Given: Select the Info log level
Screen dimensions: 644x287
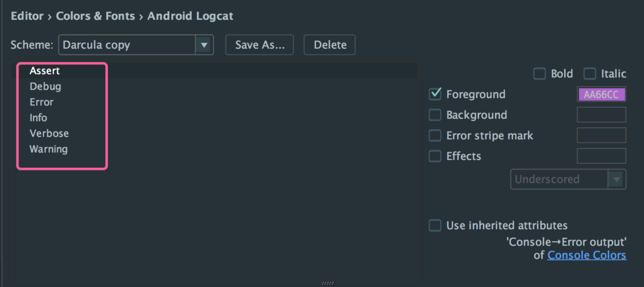Looking at the screenshot, I should [38, 118].
